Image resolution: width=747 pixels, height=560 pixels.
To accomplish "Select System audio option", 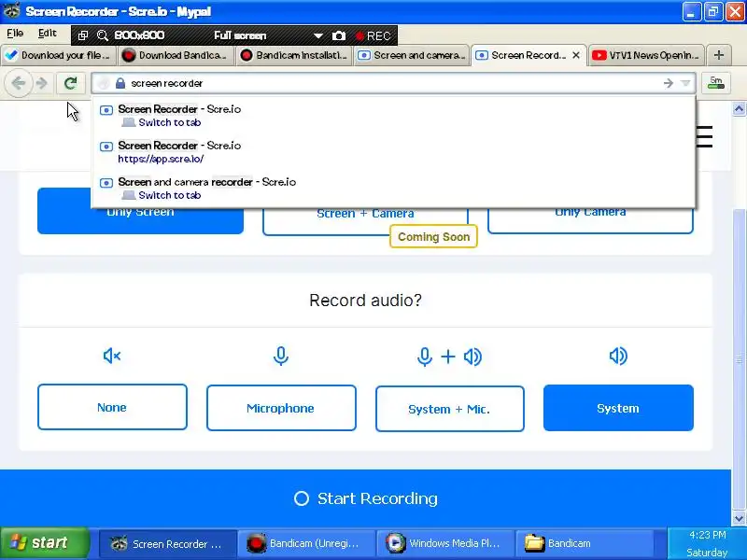I will point(618,408).
